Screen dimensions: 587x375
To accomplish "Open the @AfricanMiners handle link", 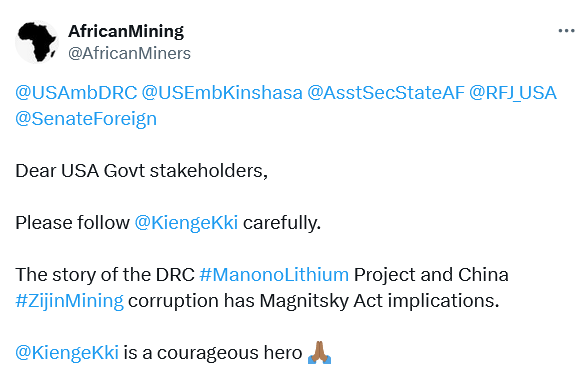I will pyautogui.click(x=129, y=54).
